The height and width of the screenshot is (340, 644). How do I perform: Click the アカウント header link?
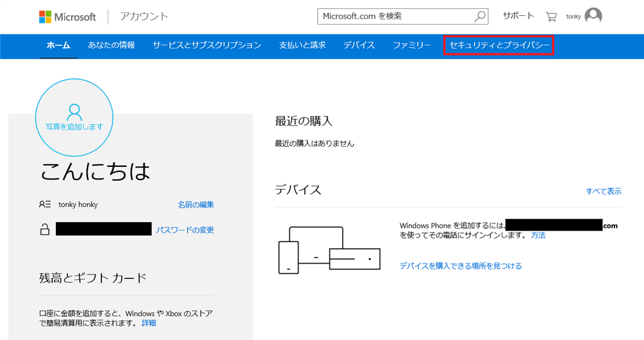(x=144, y=16)
